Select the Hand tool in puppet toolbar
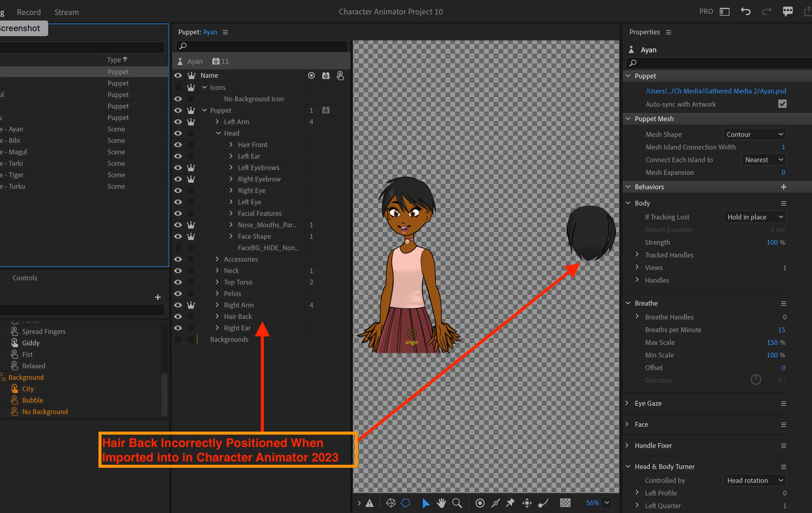 (441, 503)
